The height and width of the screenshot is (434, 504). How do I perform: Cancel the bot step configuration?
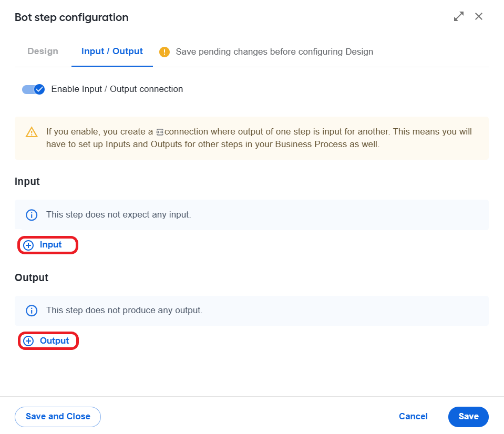click(x=413, y=417)
